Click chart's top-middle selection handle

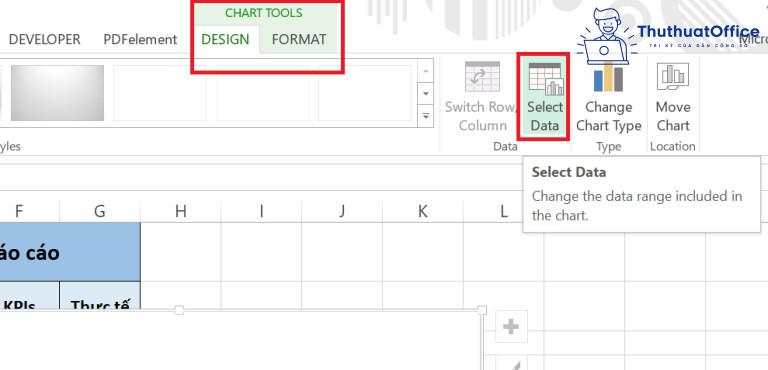click(x=179, y=310)
